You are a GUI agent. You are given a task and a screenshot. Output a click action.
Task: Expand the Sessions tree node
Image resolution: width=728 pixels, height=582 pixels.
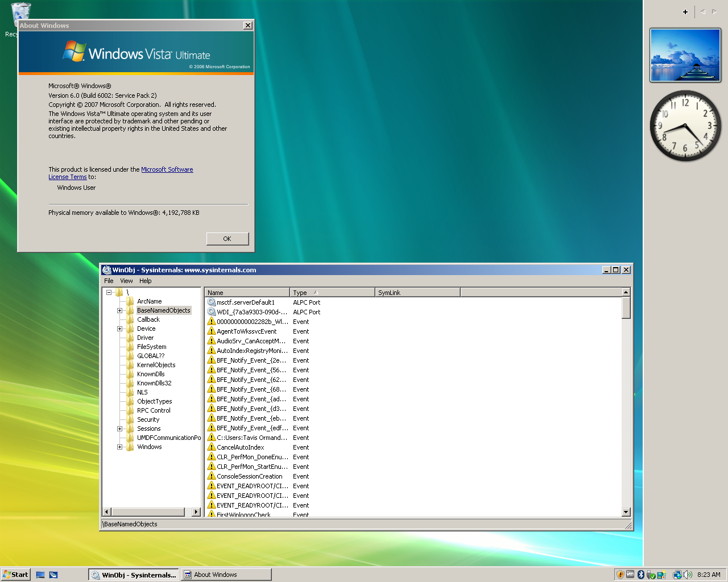pos(120,429)
